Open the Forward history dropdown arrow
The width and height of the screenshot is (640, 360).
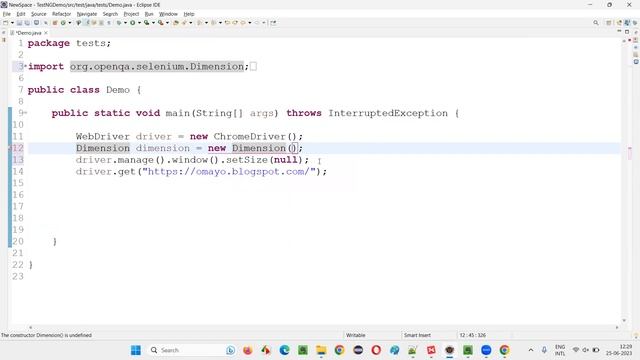264,23
